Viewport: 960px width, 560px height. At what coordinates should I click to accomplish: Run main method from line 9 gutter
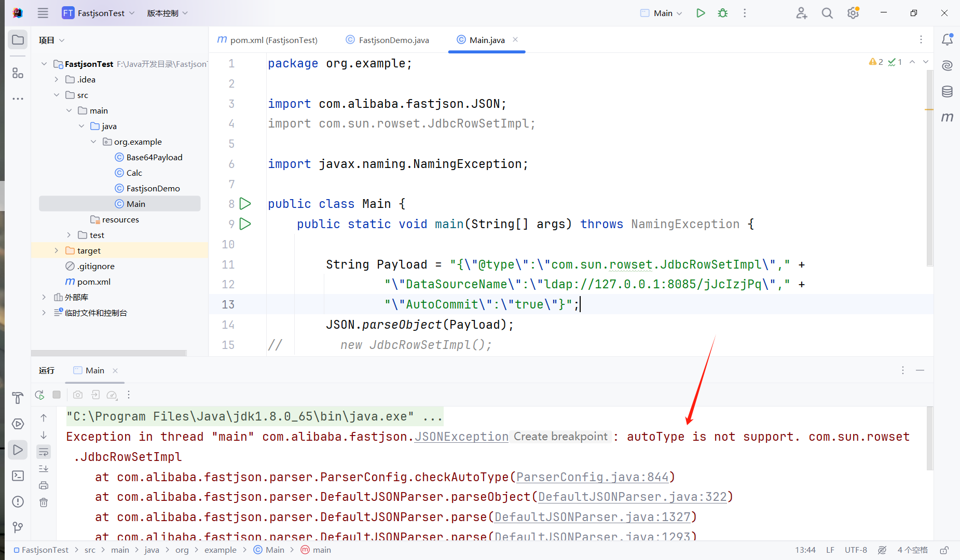pos(245,224)
